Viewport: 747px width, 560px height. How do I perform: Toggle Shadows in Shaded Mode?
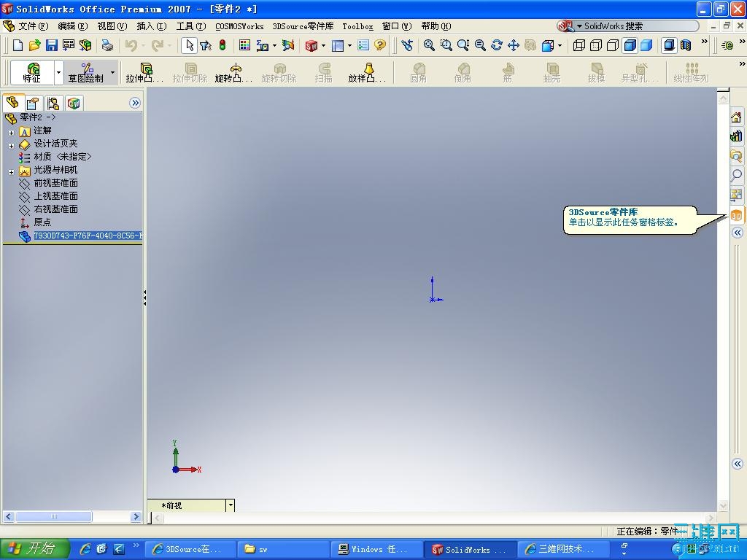(x=670, y=45)
